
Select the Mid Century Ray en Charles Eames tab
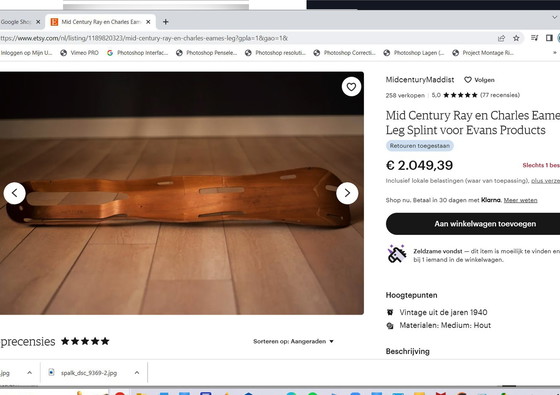[101, 22]
